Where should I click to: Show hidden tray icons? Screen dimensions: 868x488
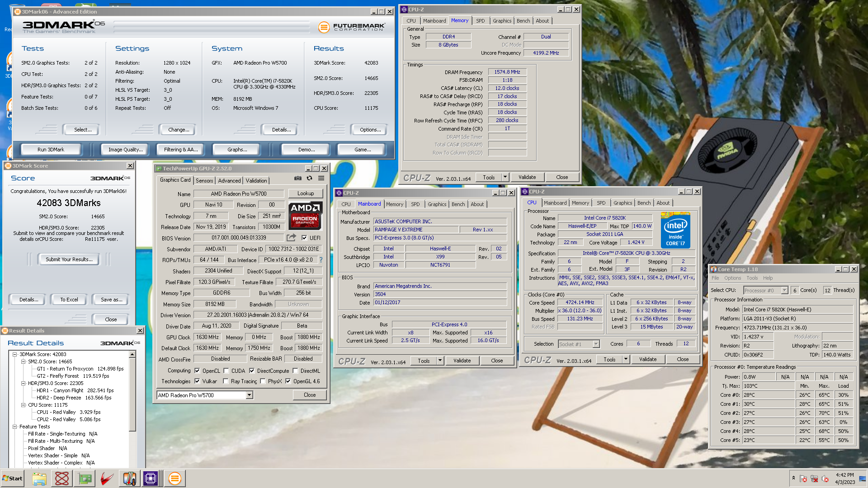(x=793, y=478)
